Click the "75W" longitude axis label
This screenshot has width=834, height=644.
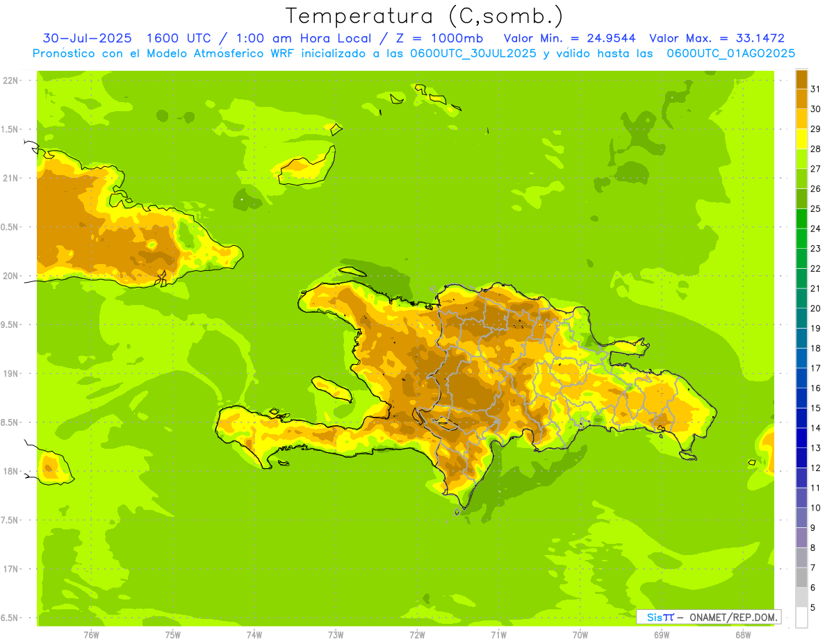(x=173, y=635)
